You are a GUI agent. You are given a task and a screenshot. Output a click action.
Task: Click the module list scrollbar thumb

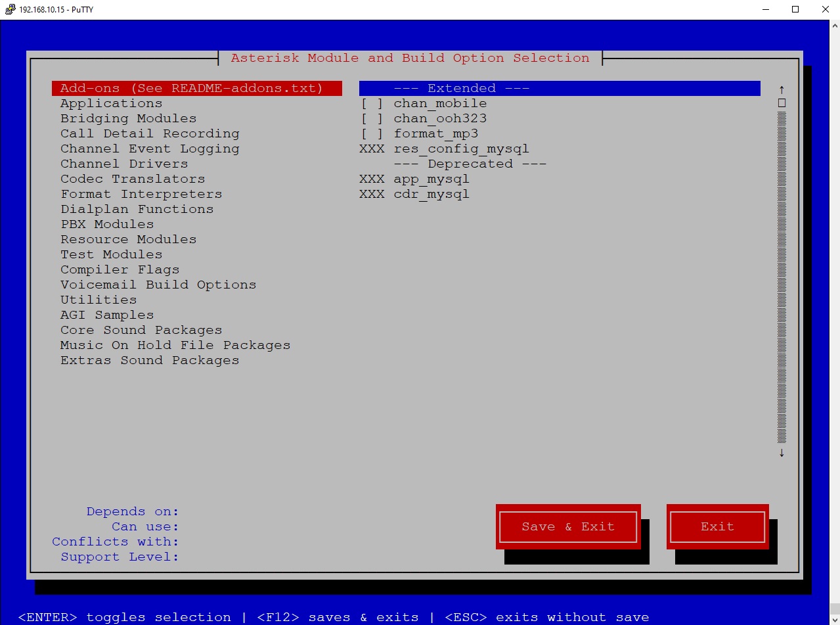782,103
